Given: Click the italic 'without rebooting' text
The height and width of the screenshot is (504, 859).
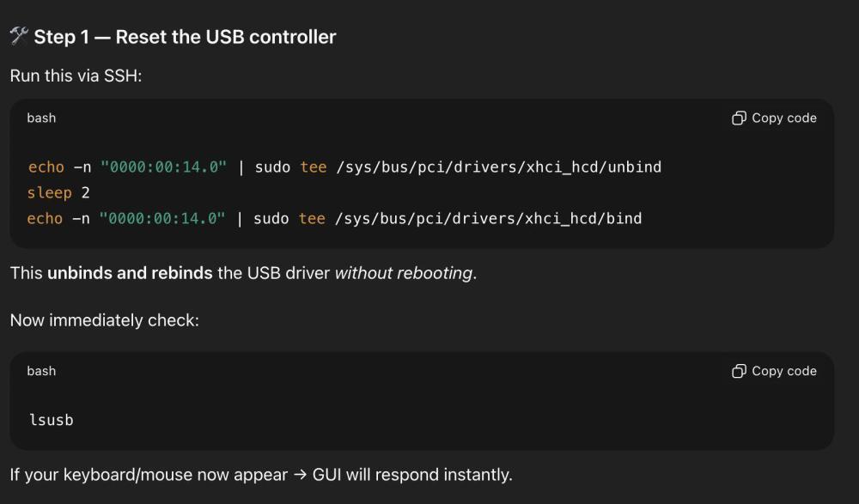Looking at the screenshot, I should [x=403, y=274].
